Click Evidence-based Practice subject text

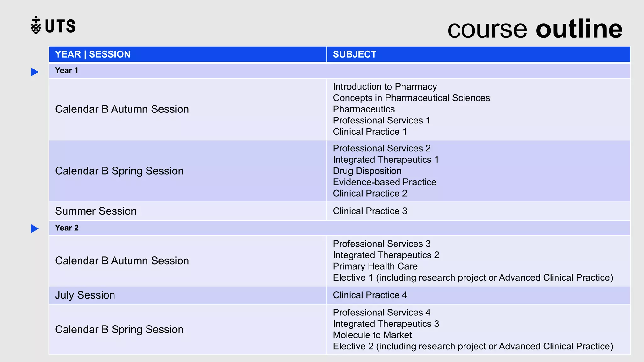click(x=385, y=182)
